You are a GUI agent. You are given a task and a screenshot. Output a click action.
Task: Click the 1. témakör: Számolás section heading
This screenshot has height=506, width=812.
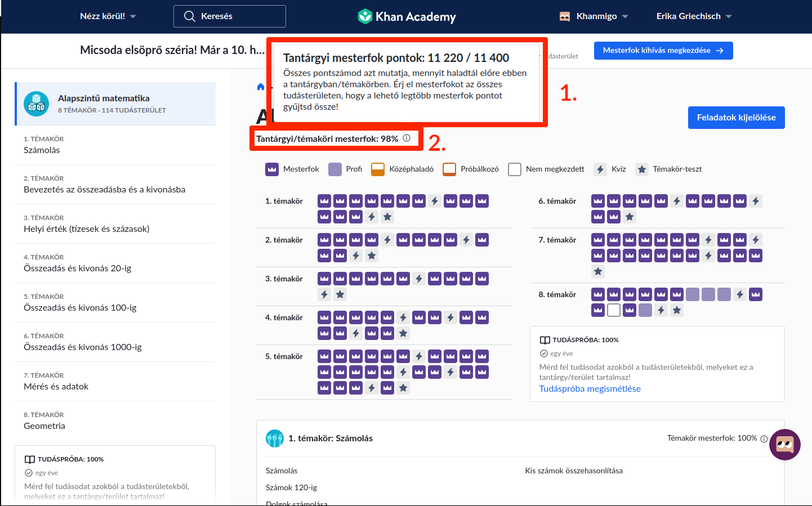click(x=331, y=438)
